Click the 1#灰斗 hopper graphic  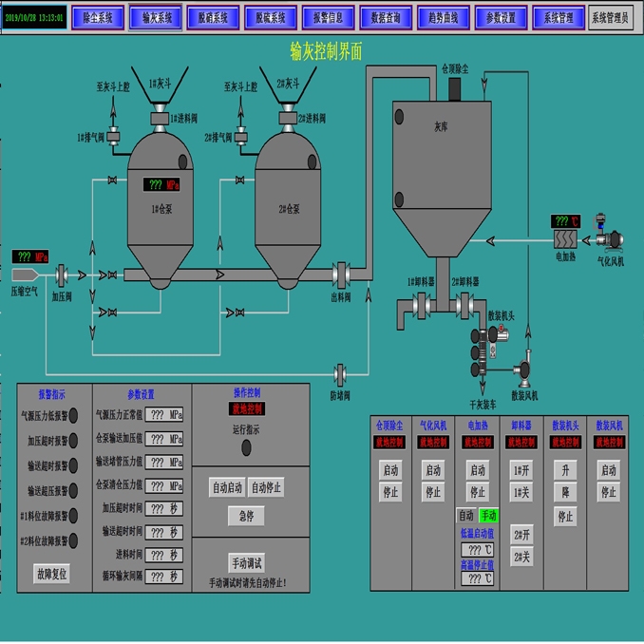pyautogui.click(x=160, y=85)
